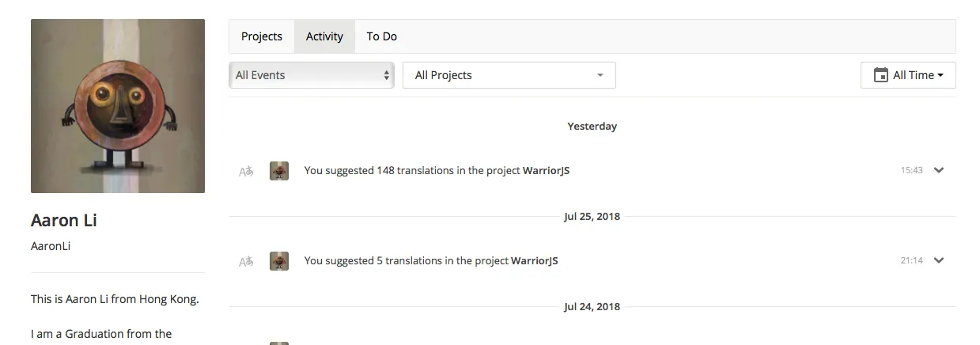Click the translation icon beside 5 translations entry
This screenshot has width=980, height=345.
[x=246, y=261]
